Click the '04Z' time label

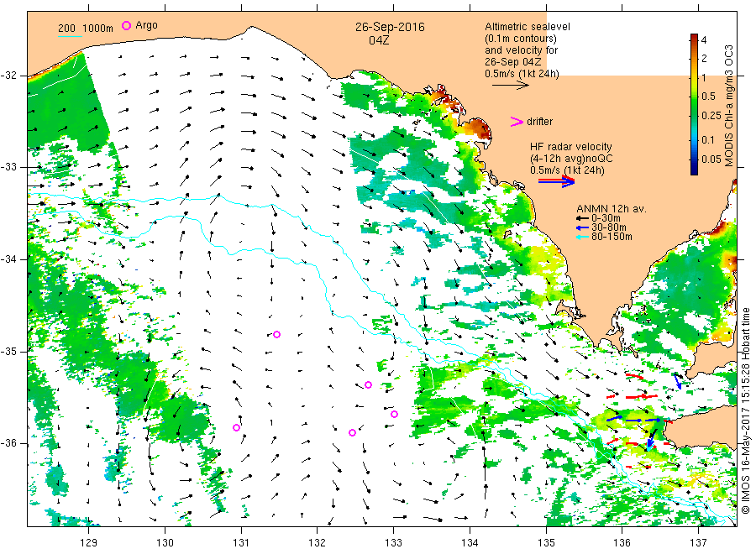coord(379,40)
